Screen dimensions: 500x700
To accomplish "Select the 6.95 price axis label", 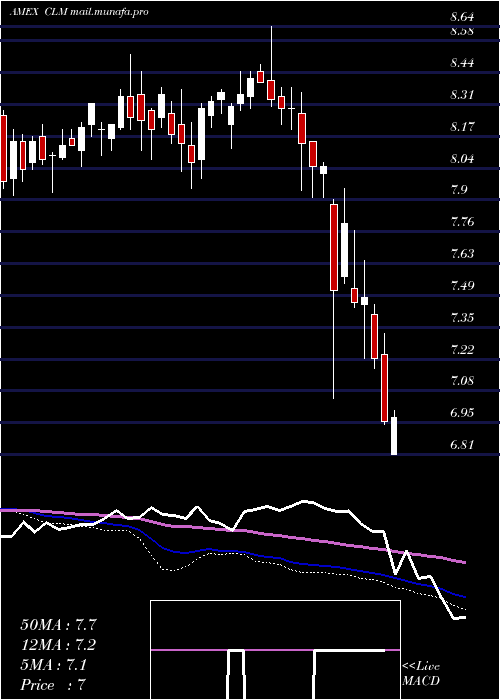I will point(462,413).
